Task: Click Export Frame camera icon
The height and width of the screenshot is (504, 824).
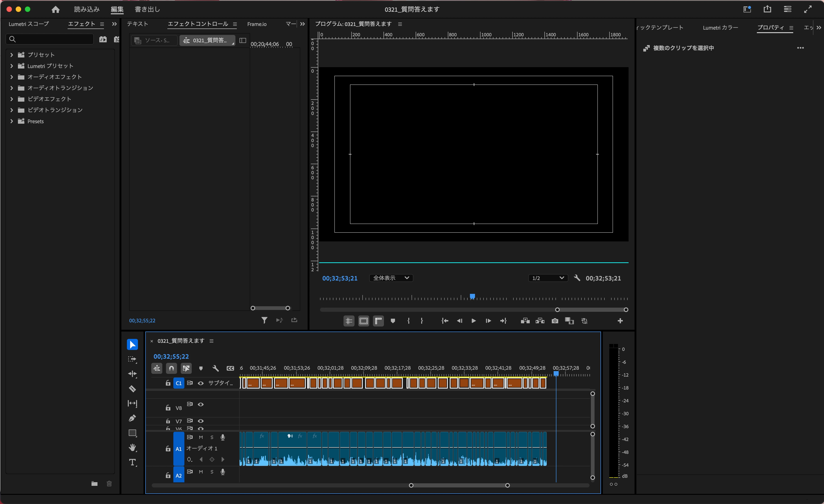Action: [555, 321]
